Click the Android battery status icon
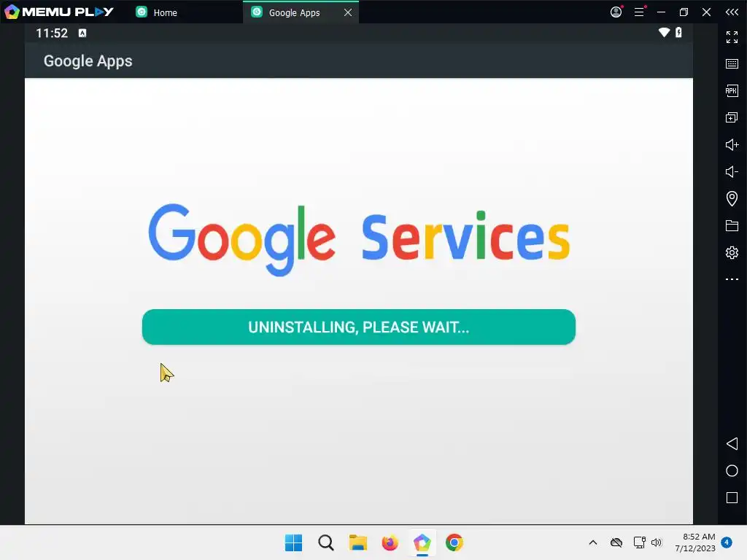This screenshot has width=747, height=560. click(x=678, y=32)
